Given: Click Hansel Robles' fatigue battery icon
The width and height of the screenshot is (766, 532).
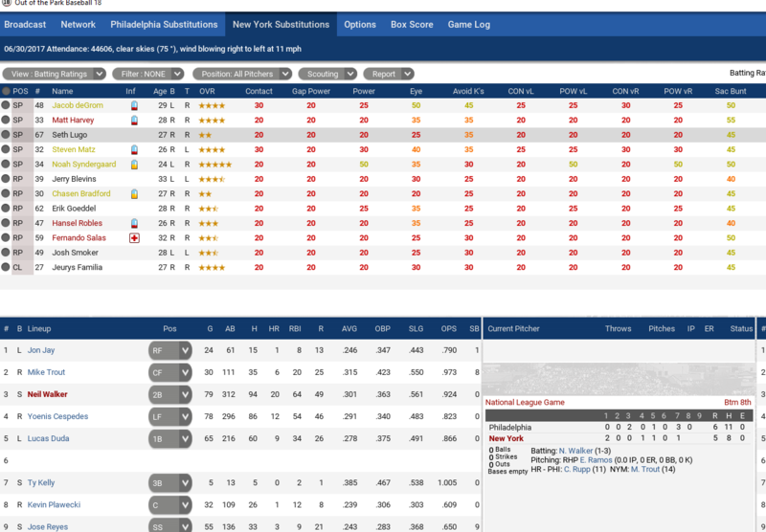Looking at the screenshot, I should pyautogui.click(x=134, y=224).
